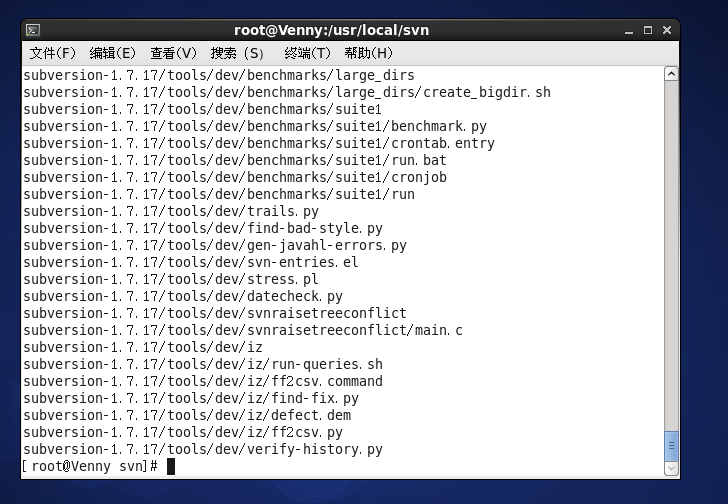Click the line ending in suite1/run.bat
The image size is (728, 504).
pos(235,160)
